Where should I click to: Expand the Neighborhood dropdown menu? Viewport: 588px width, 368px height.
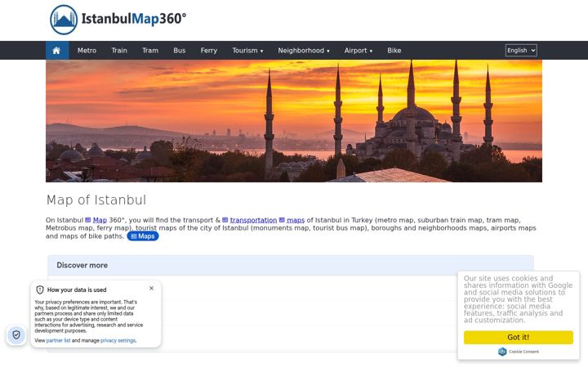304,51
